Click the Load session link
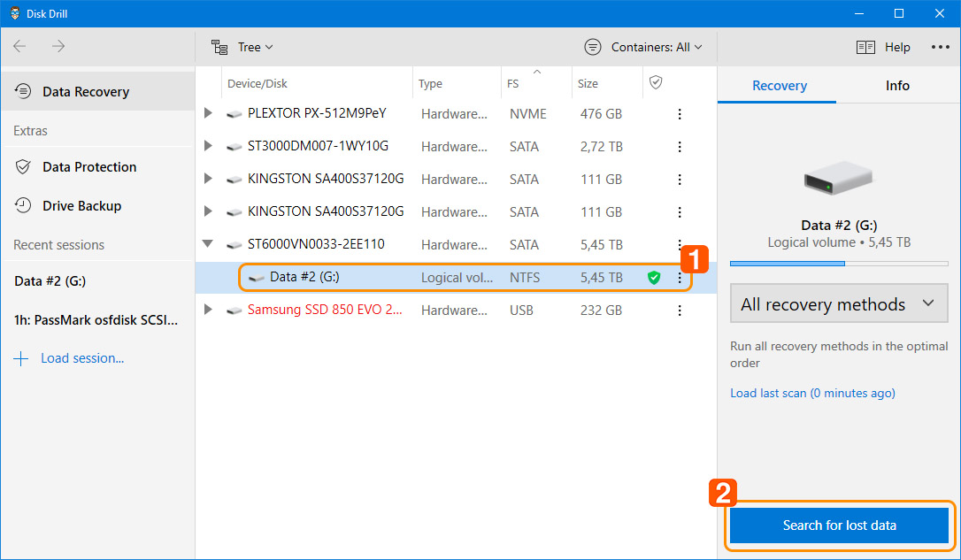961x560 pixels. pos(82,357)
